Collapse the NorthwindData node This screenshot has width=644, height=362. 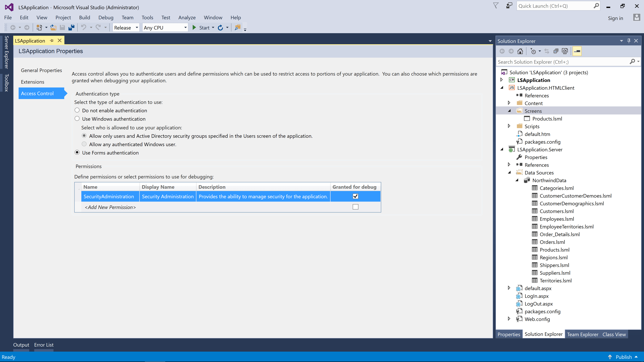(x=517, y=180)
